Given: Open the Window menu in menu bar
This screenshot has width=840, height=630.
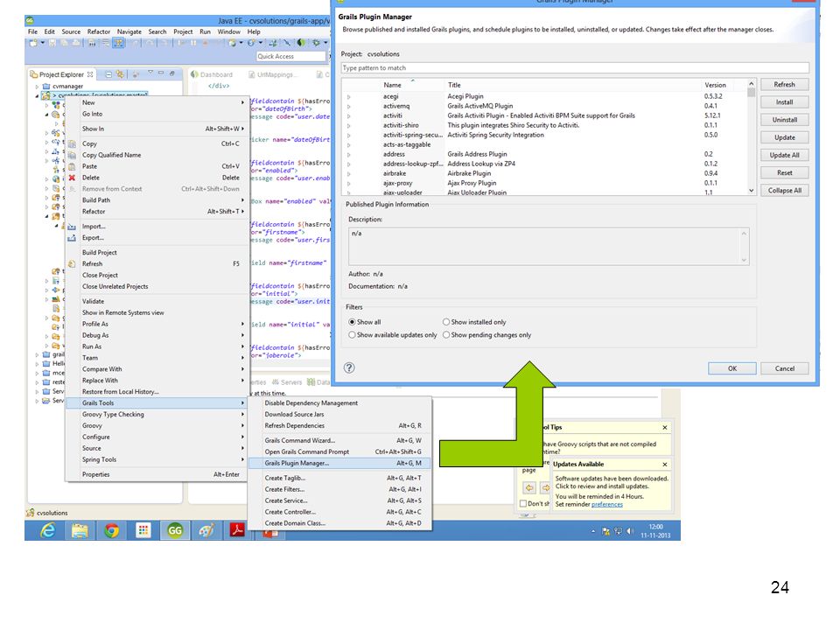Looking at the screenshot, I should 228,32.
